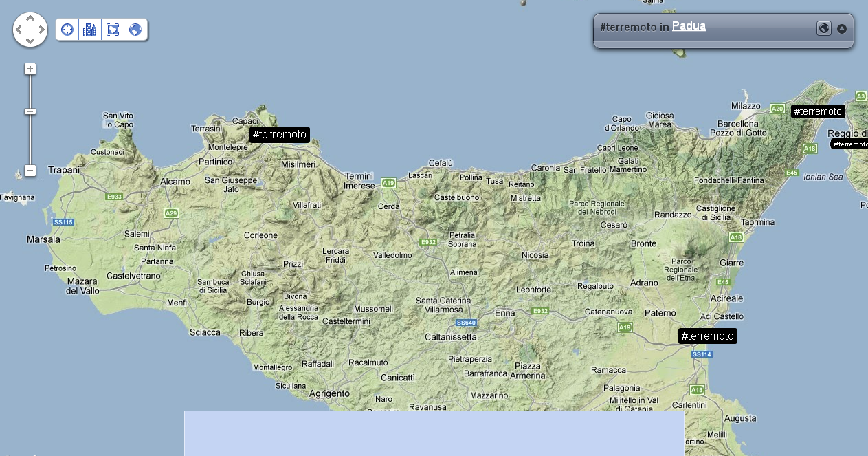868x456 pixels.
Task: Click the light blue box at bottom
Action: (434, 433)
